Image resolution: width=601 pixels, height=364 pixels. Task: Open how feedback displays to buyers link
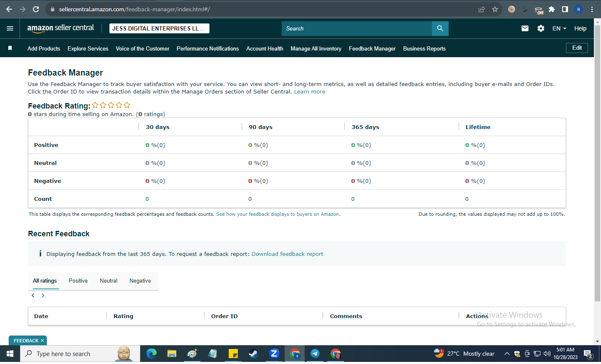(278, 215)
